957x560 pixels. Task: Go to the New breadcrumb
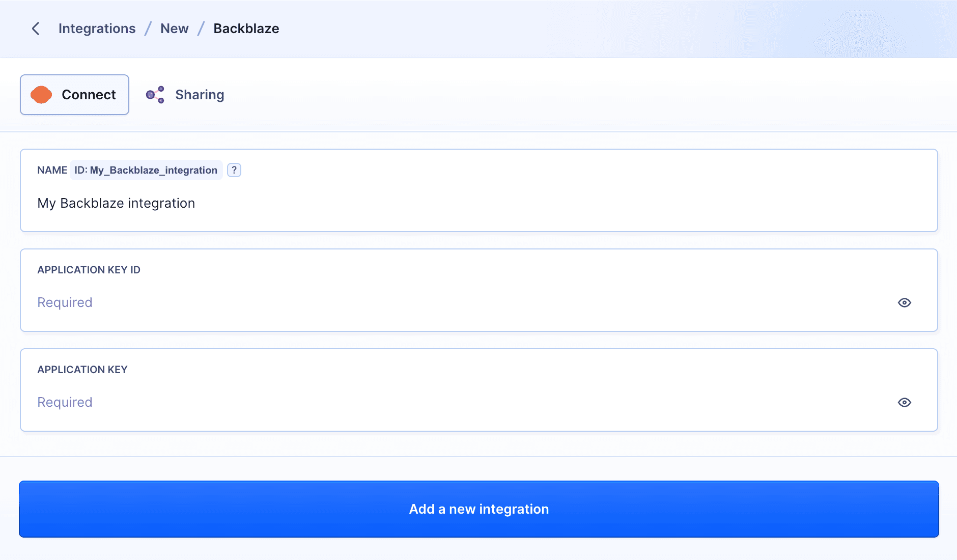[x=175, y=29]
